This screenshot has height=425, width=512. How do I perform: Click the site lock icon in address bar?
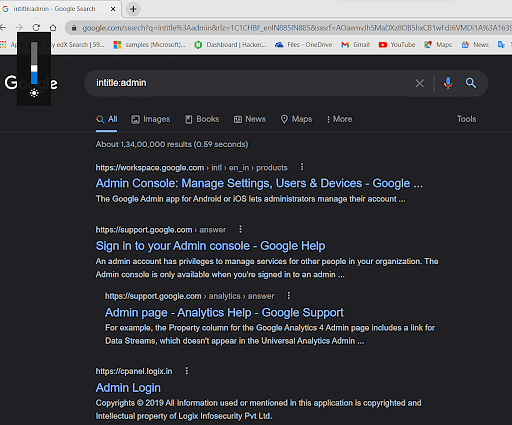pyautogui.click(x=74, y=28)
